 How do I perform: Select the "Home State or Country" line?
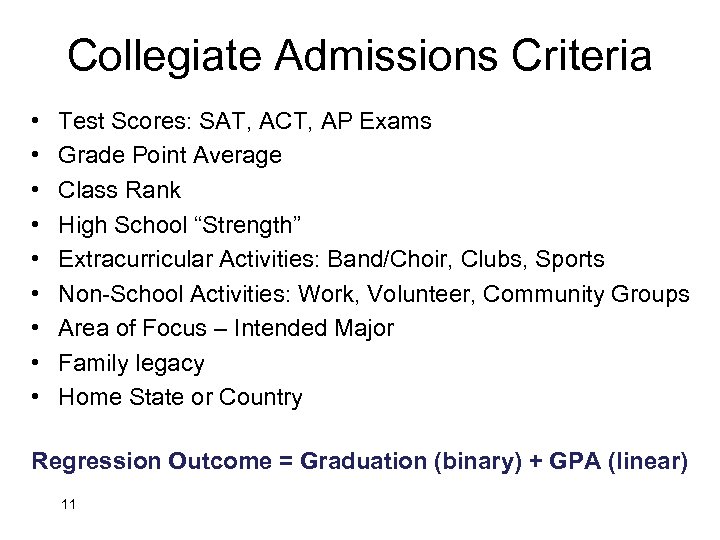tap(180, 397)
